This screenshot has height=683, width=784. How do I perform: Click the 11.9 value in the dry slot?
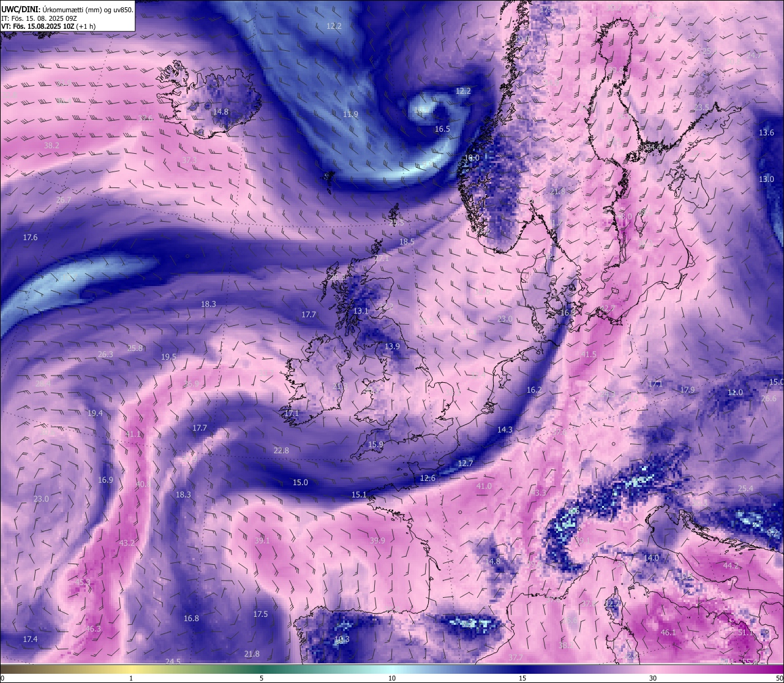[350, 114]
